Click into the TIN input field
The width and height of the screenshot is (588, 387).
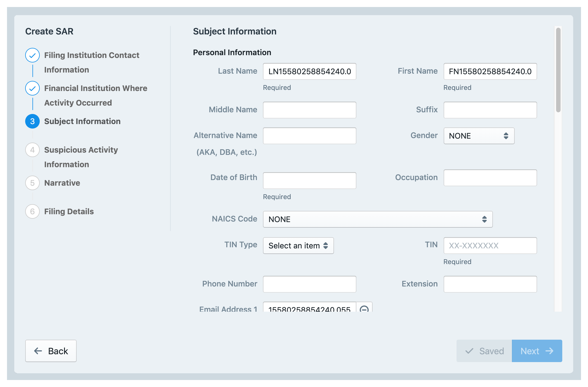[490, 246]
